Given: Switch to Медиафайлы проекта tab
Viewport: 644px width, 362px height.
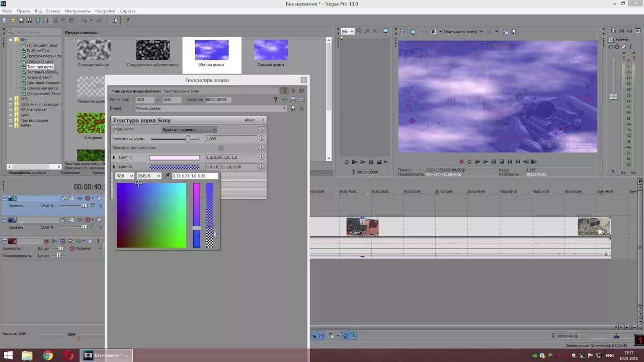Looking at the screenshot, I should (28, 172).
